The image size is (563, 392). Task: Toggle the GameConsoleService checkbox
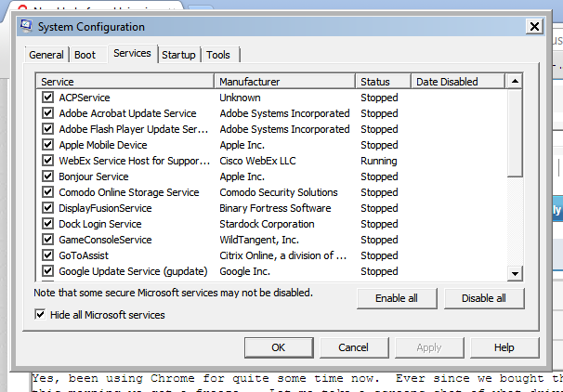(47, 239)
